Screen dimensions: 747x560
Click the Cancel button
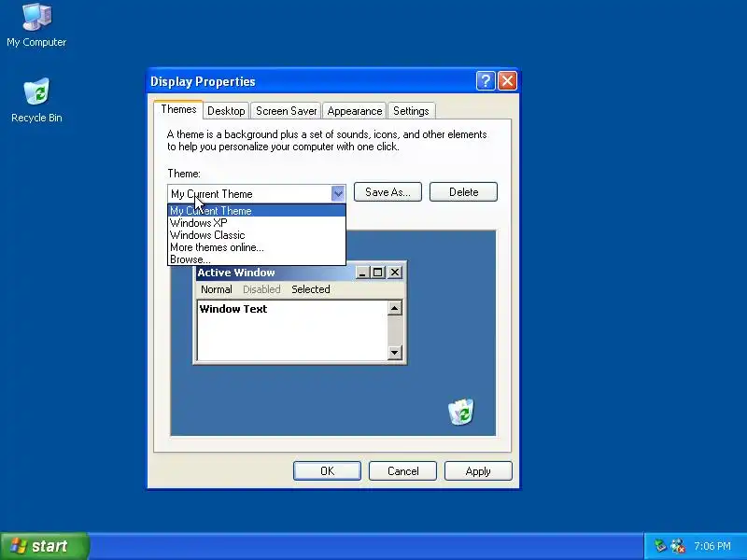[x=403, y=471]
